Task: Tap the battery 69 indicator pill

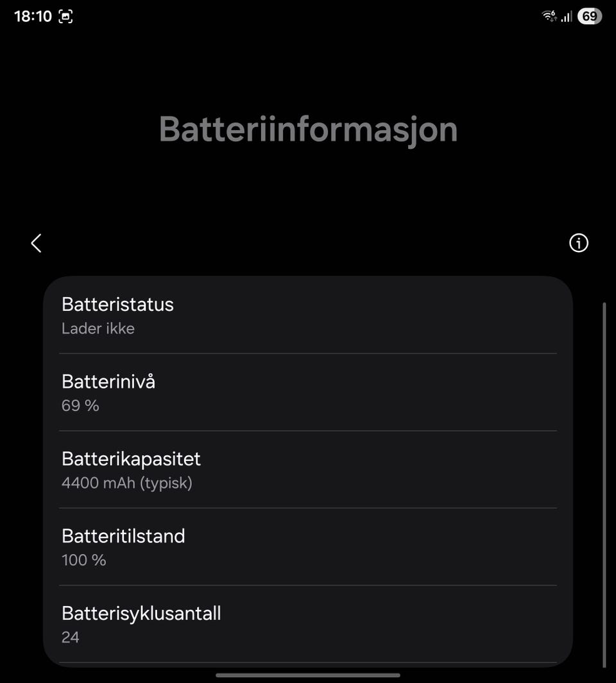Action: [589, 16]
